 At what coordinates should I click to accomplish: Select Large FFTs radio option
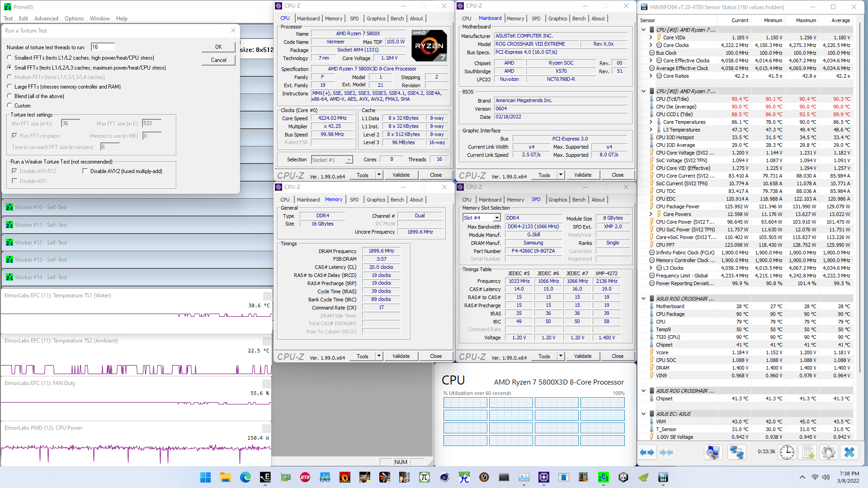click(x=9, y=86)
